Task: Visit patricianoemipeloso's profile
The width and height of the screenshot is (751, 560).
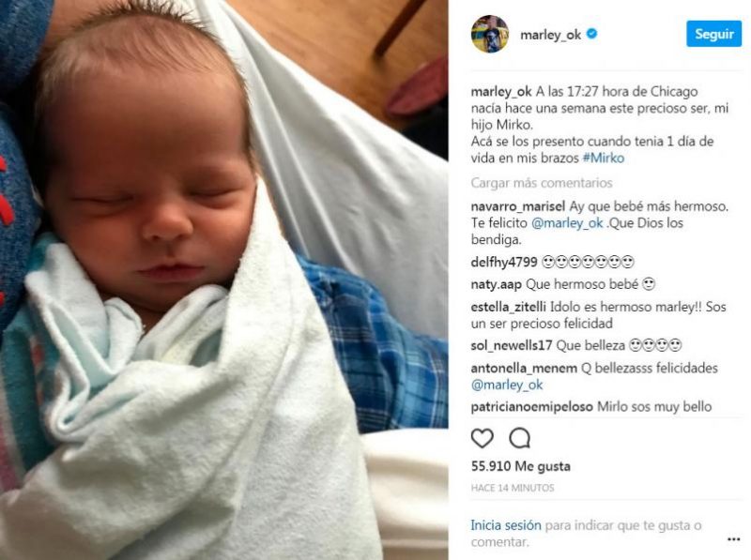Action: pyautogui.click(x=531, y=407)
